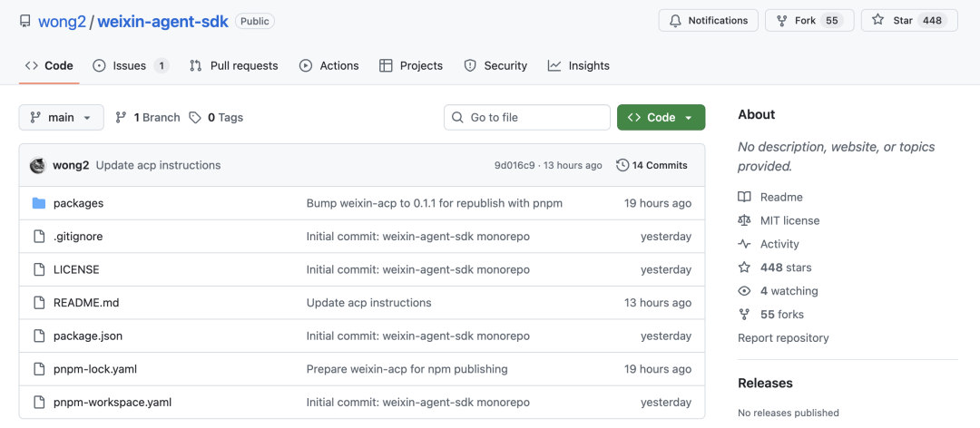Click the book icon beside Readme
This screenshot has width=980, height=428.
(x=744, y=197)
